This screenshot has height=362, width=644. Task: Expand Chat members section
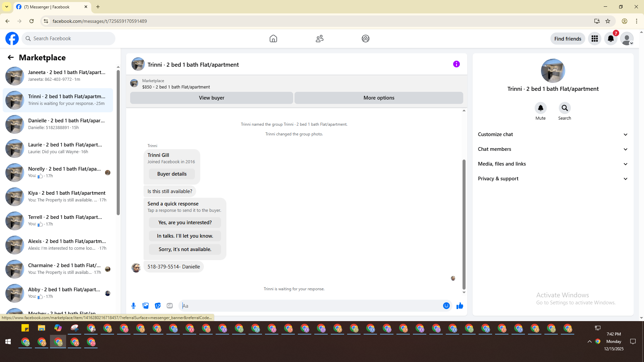[x=552, y=149]
